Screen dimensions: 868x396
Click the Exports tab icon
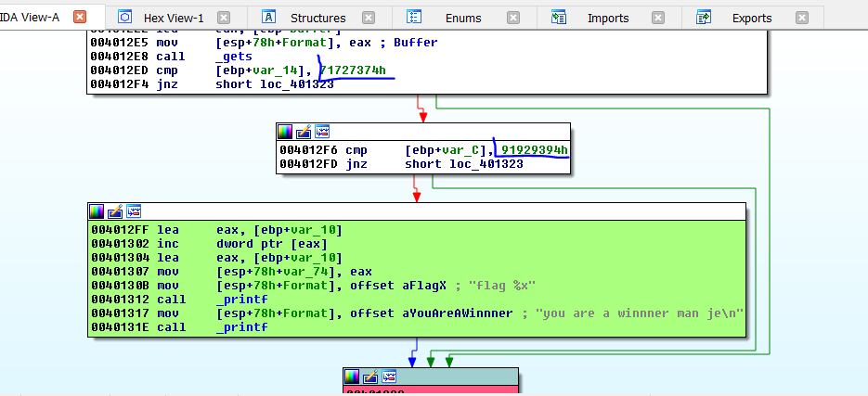(704, 18)
